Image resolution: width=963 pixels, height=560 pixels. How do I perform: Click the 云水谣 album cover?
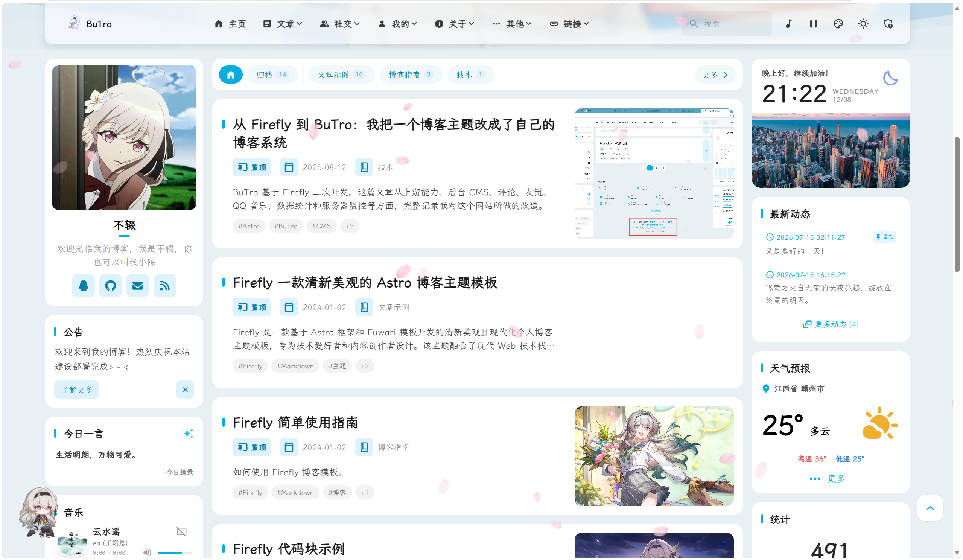(x=72, y=542)
